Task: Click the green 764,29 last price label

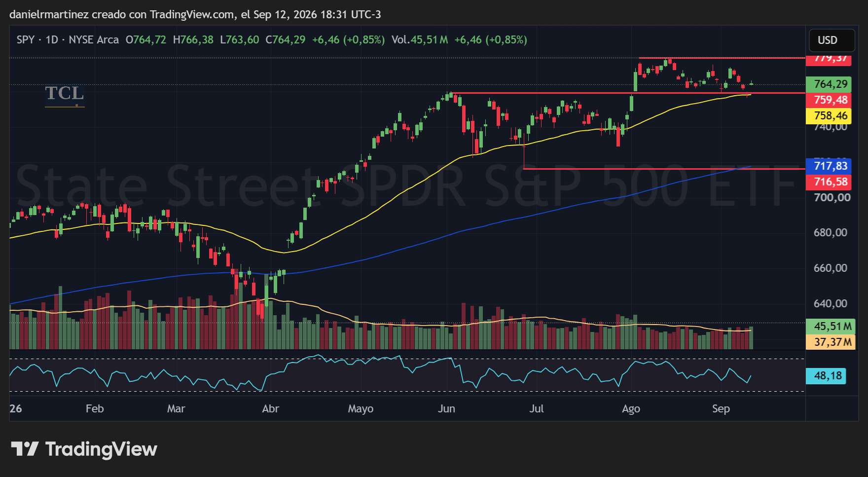Action: coord(829,84)
